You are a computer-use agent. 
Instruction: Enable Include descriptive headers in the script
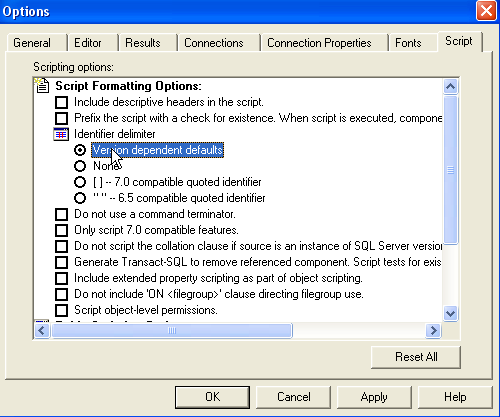pos(61,102)
